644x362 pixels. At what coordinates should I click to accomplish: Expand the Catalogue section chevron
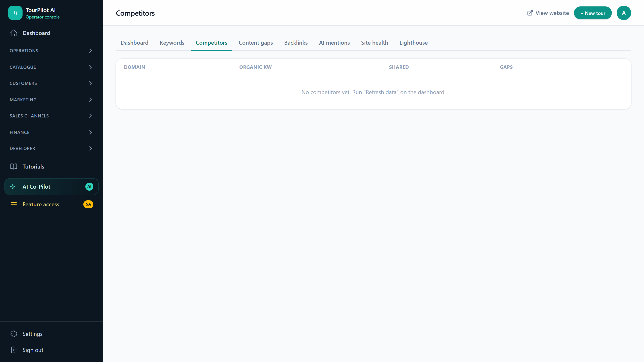point(91,67)
